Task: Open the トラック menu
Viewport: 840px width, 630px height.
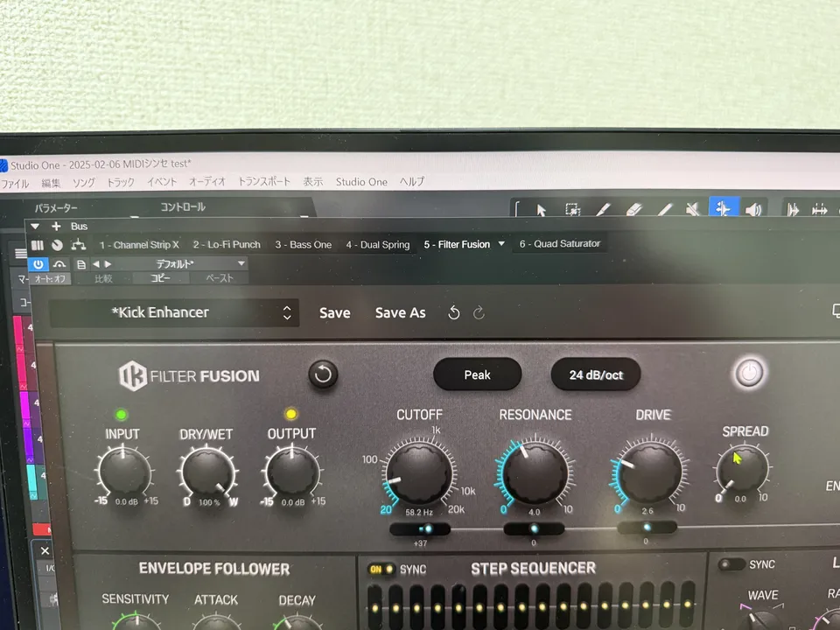Action: 121,182
